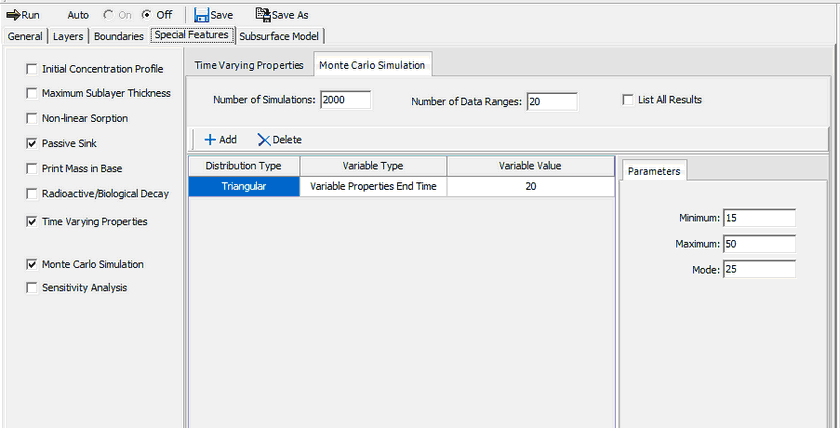Switch to Time Varying Properties tab
The image size is (840, 428).
point(249,66)
